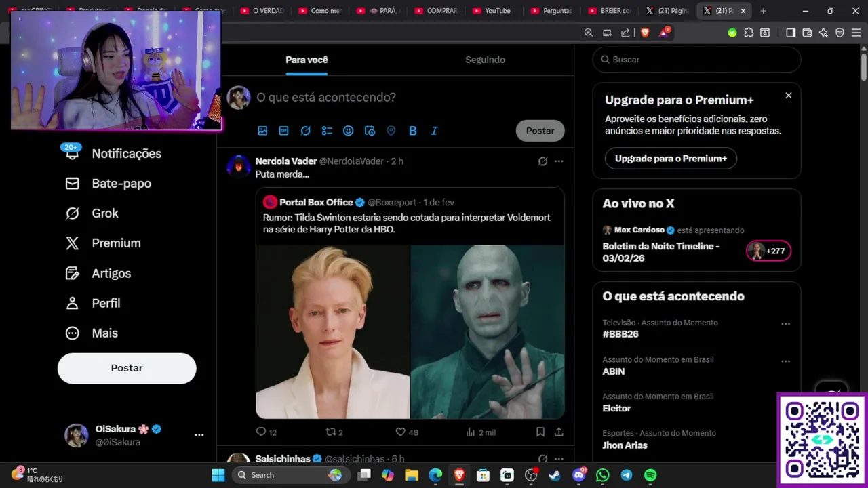
Task: Share this page from address bar
Action: pyautogui.click(x=625, y=33)
